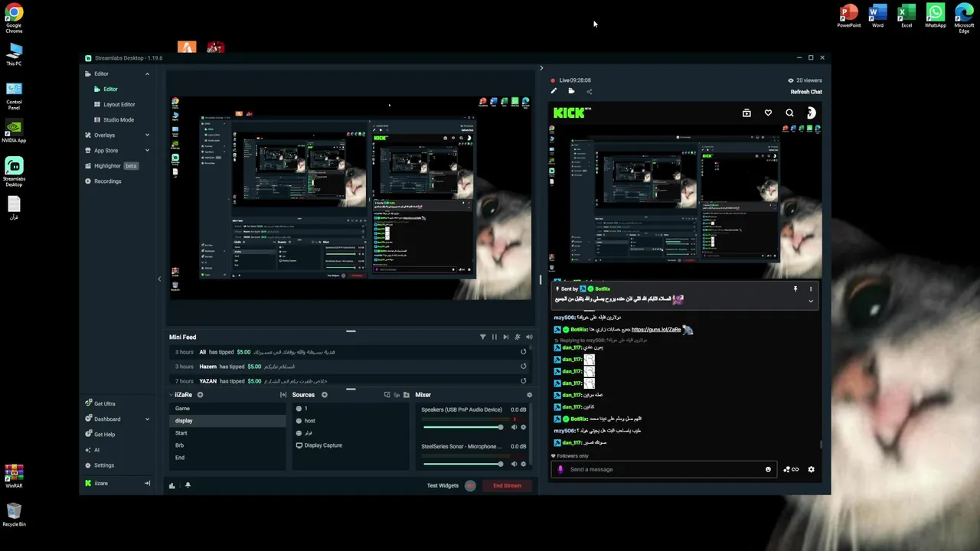Unpin the BotRix pinned message

click(795, 289)
